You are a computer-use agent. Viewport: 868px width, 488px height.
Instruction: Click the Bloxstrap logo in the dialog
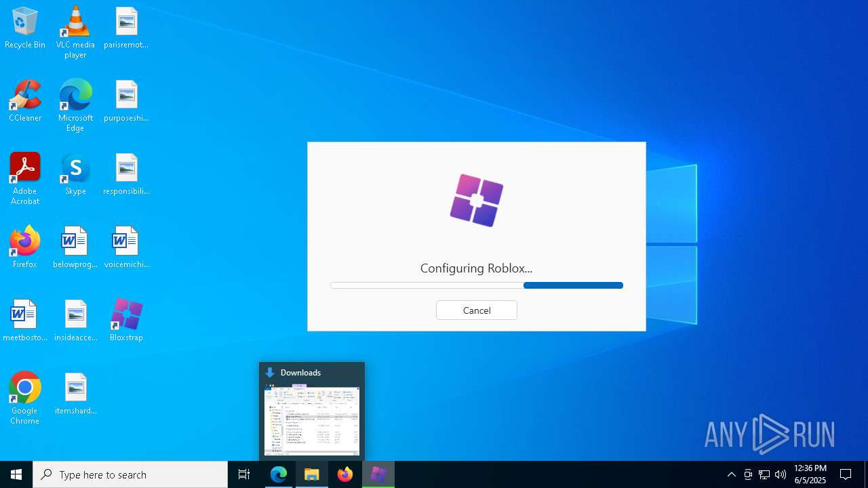click(x=477, y=200)
